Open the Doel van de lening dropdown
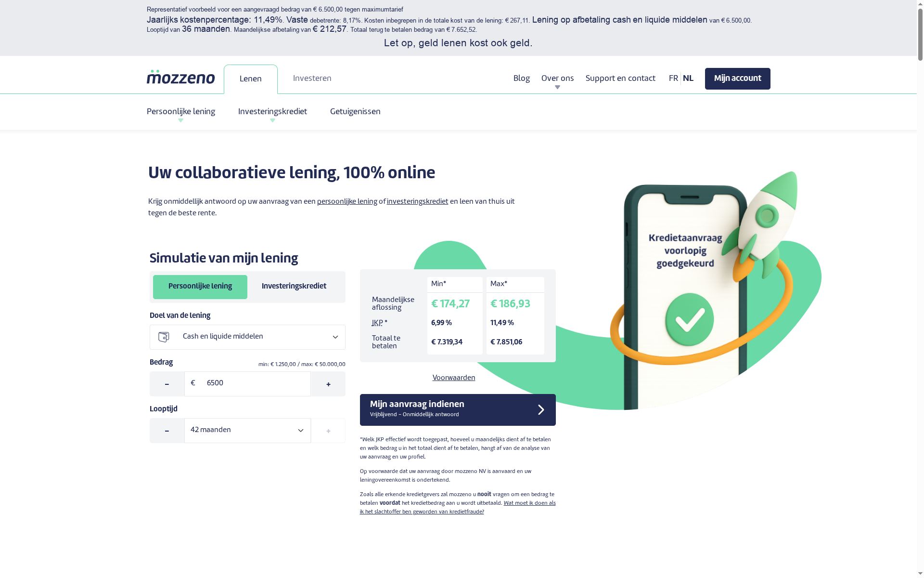924x578 pixels. pos(247,337)
